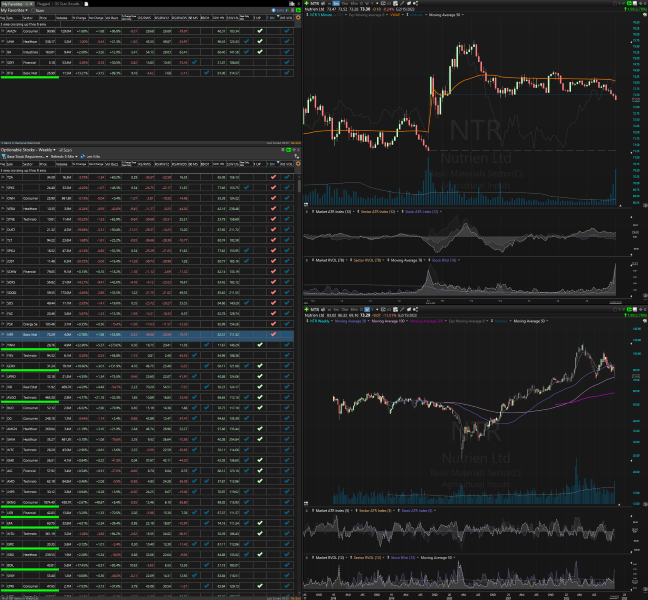Select weekly W timeframe on bottom chart
648x600 pixels.
point(367,310)
